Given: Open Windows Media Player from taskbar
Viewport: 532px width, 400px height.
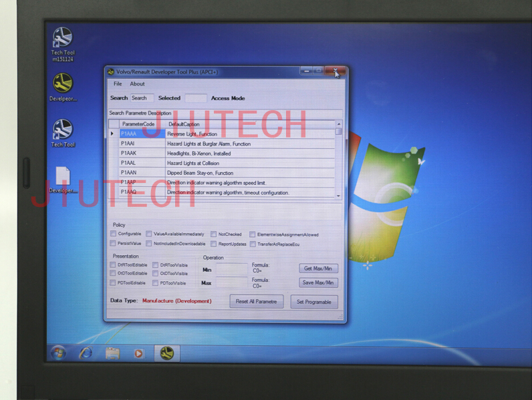Looking at the screenshot, I should (139, 353).
